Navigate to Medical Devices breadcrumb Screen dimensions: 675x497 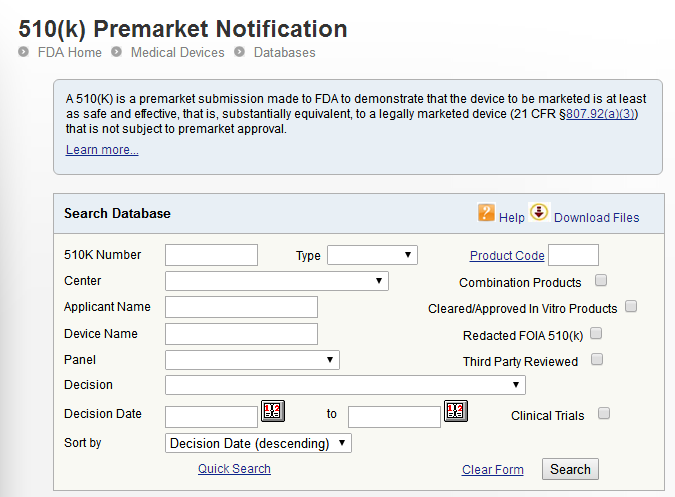pyautogui.click(x=177, y=52)
